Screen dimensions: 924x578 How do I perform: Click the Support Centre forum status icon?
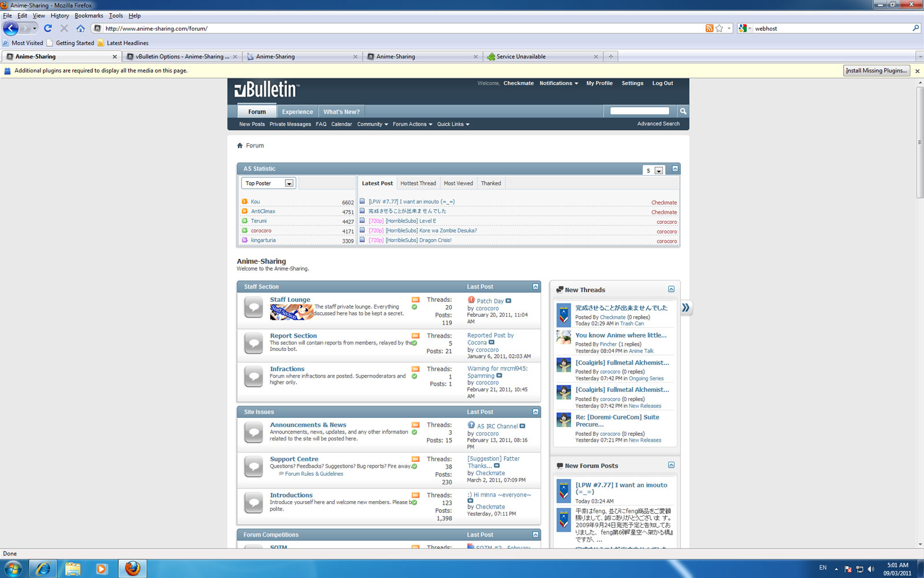[254, 466]
